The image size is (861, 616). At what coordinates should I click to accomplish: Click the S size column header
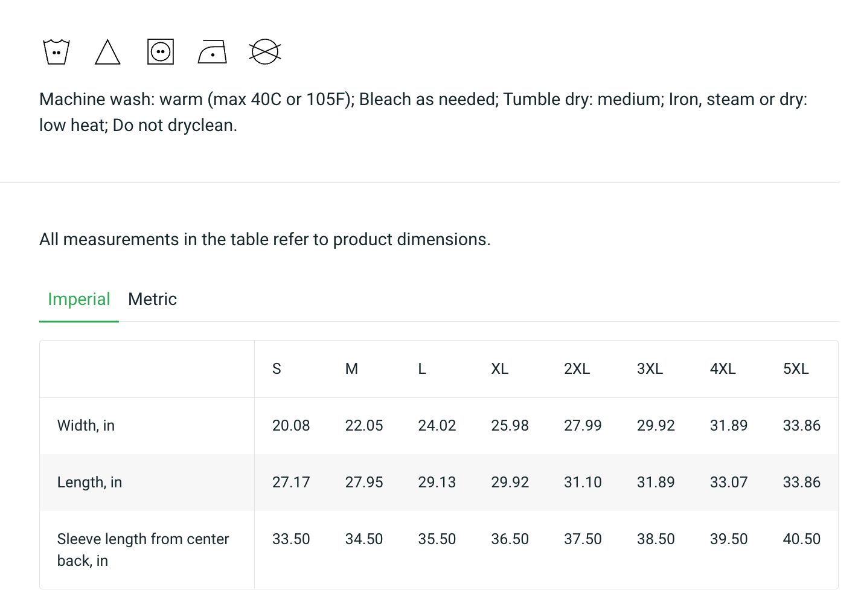click(277, 369)
